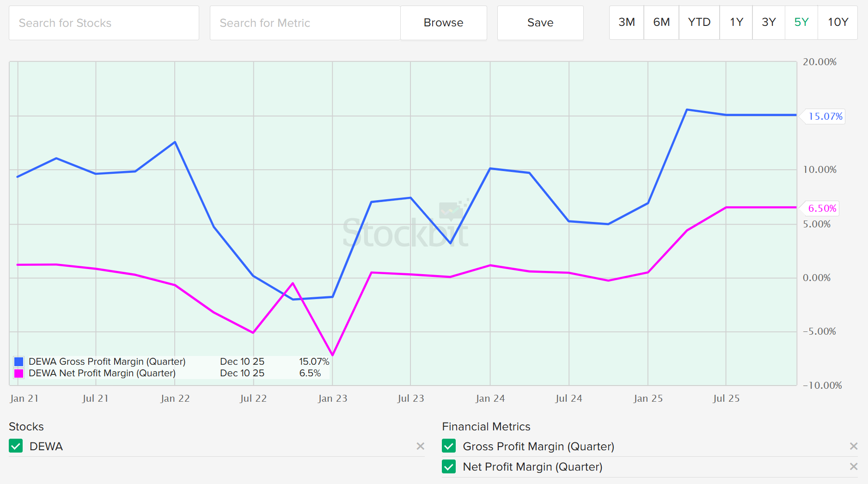This screenshot has width=868, height=484.
Task: Click the Jul 21 x-axis label
Action: click(95, 398)
